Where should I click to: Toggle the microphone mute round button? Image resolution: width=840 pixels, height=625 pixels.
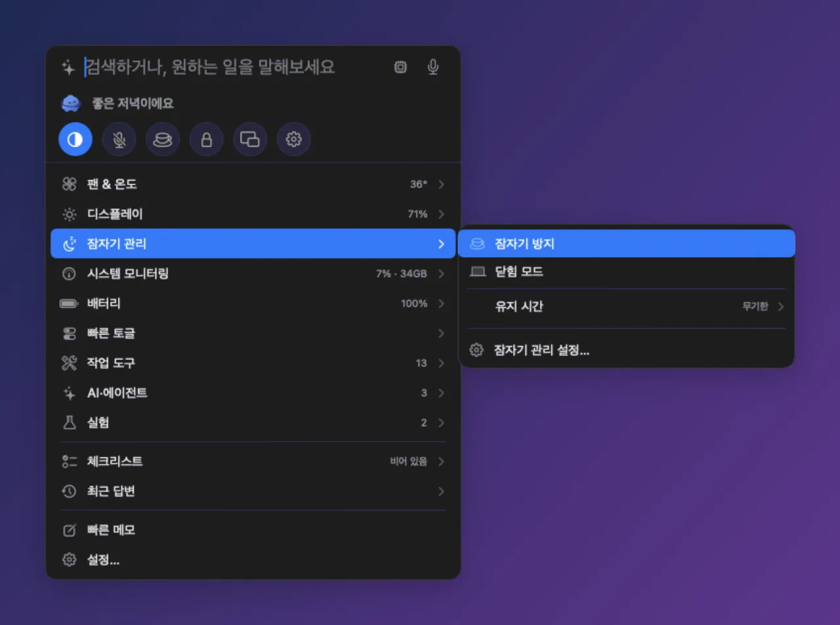119,139
